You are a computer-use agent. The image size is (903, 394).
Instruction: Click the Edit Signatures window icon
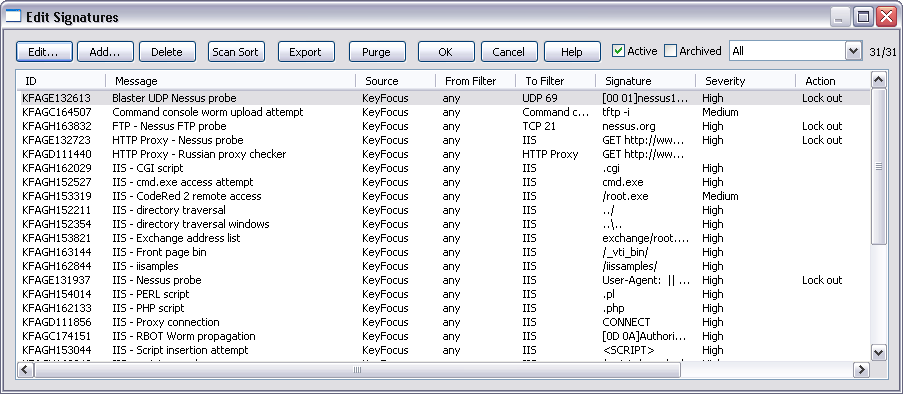click(x=13, y=17)
